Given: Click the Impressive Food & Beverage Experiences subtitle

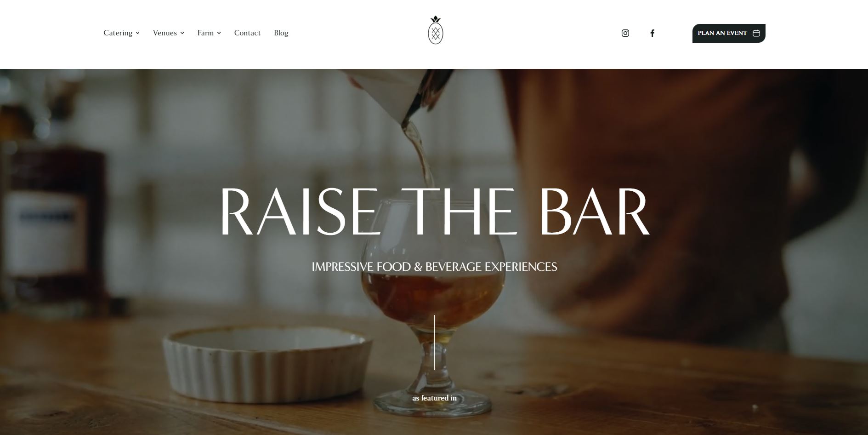Looking at the screenshot, I should [434, 267].
